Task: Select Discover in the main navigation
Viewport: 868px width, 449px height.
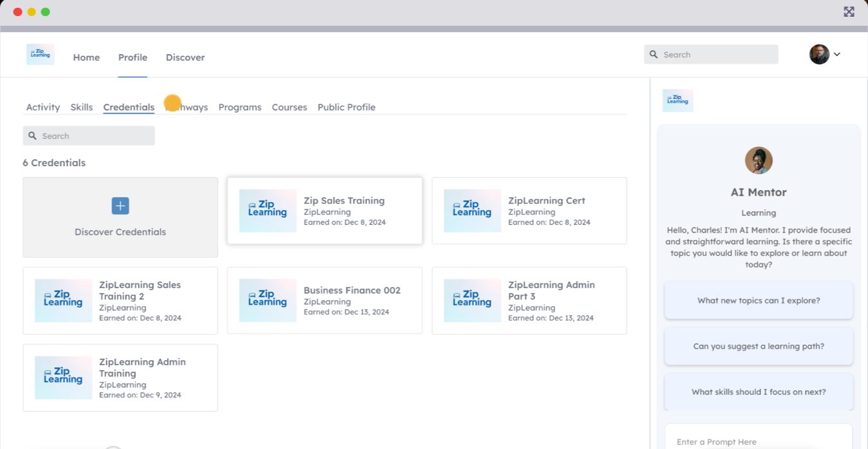Action: tap(185, 57)
